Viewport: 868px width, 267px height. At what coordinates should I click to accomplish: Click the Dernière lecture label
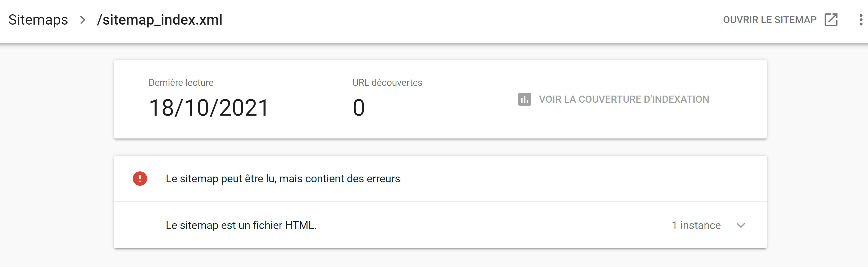click(x=181, y=83)
